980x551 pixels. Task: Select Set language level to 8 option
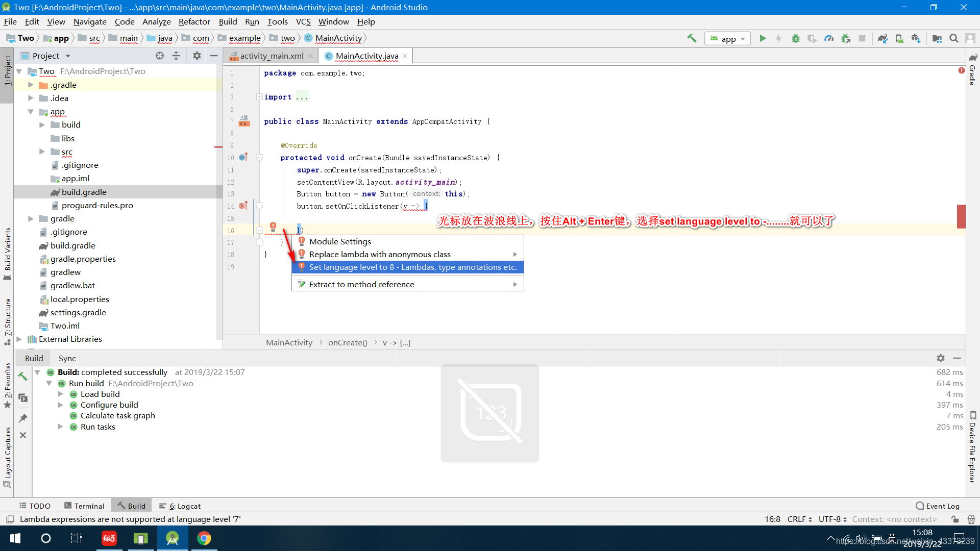coord(408,267)
